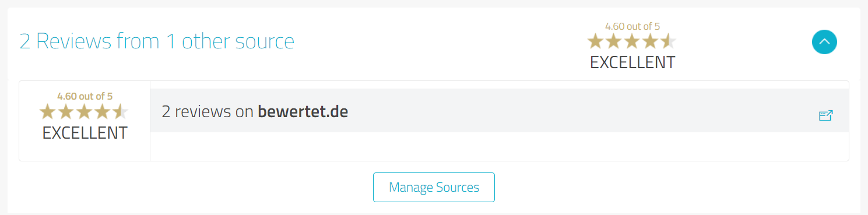Click the "2 Reviews from 1 other source" heading
The height and width of the screenshot is (215, 868).
[x=157, y=41]
